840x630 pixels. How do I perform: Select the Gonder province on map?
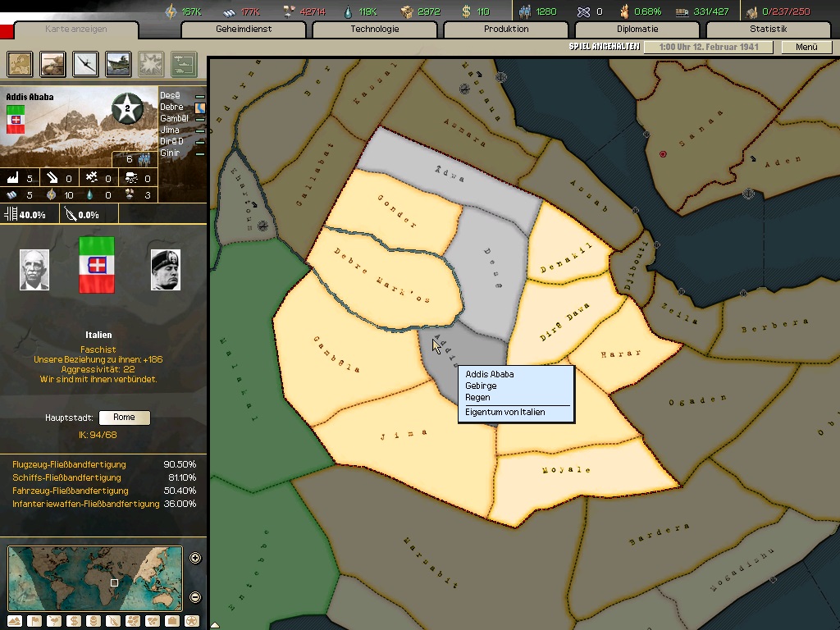(x=398, y=210)
